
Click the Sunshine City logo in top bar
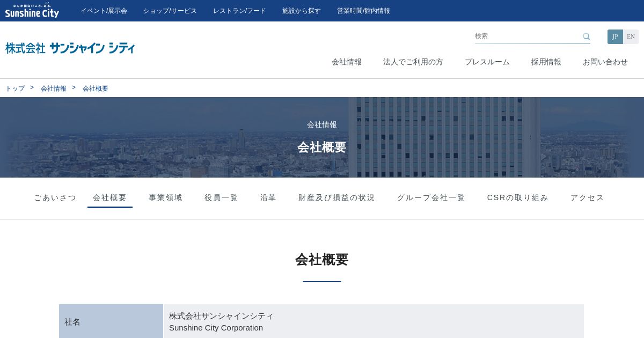pyautogui.click(x=32, y=11)
